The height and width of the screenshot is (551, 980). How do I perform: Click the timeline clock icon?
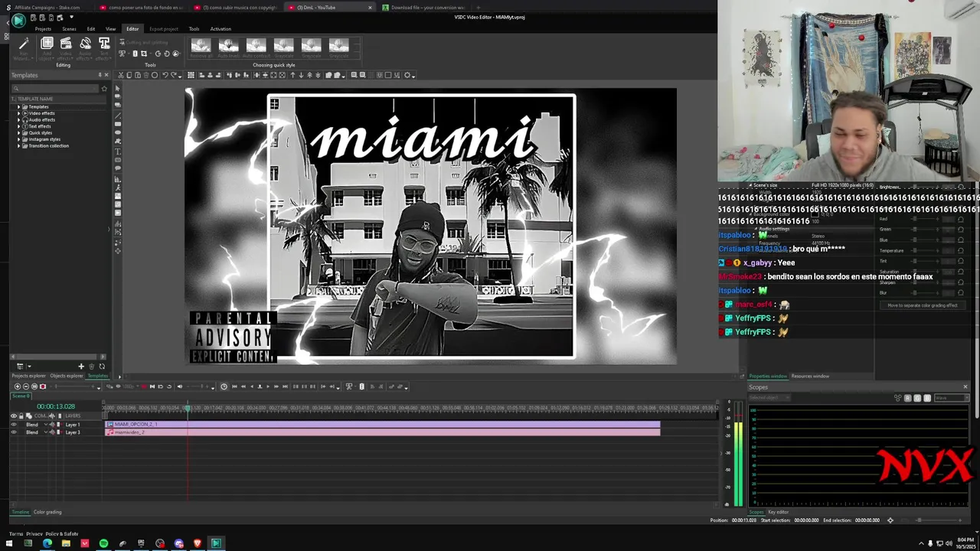(224, 386)
